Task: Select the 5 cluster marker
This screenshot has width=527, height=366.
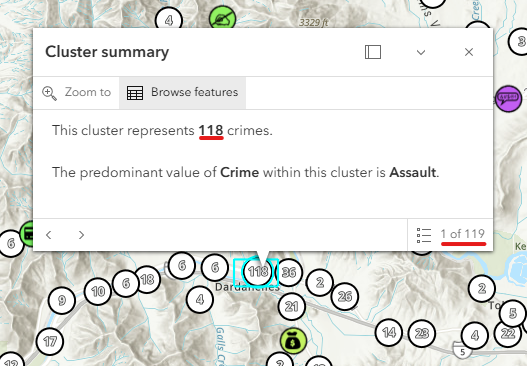Action: click(x=513, y=313)
